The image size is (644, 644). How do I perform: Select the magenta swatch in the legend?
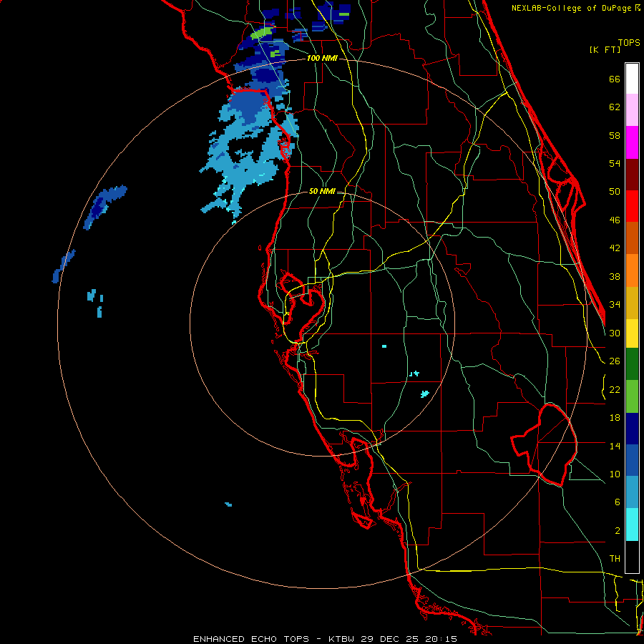pos(632,142)
